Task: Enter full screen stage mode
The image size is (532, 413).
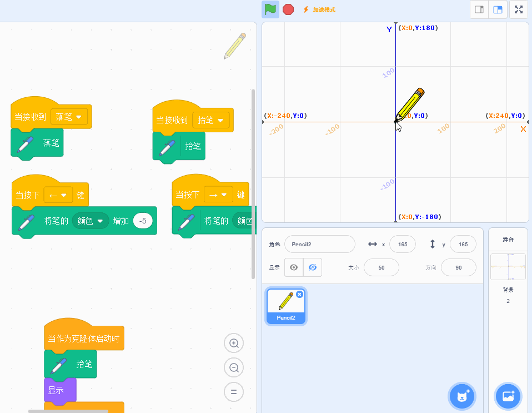Action: [x=519, y=9]
